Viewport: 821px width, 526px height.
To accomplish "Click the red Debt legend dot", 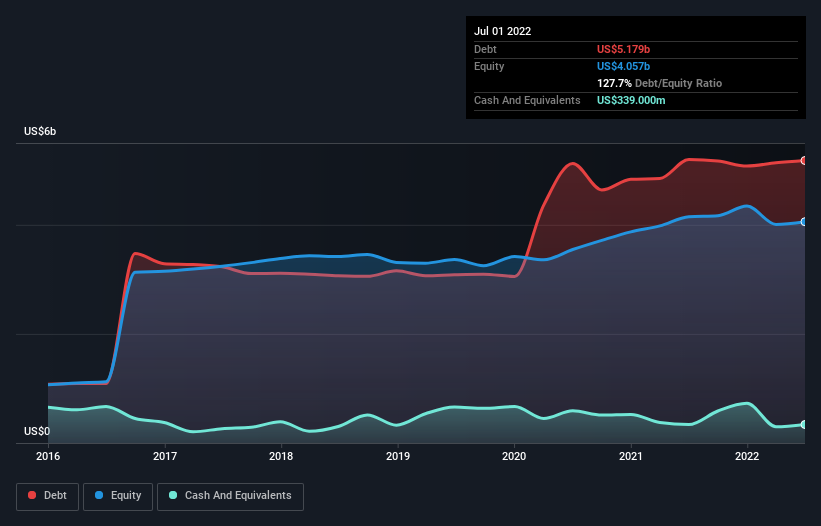I will click(x=32, y=495).
